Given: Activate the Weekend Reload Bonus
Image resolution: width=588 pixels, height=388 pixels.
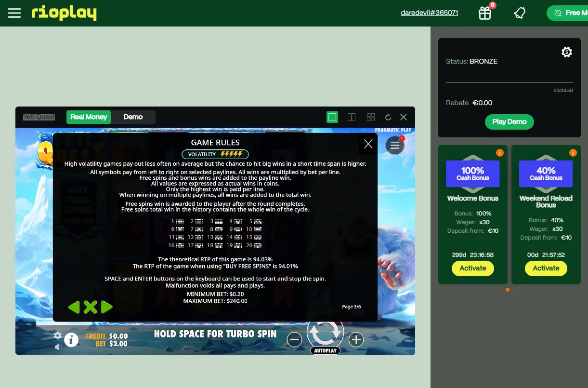Looking at the screenshot, I should (x=546, y=268).
